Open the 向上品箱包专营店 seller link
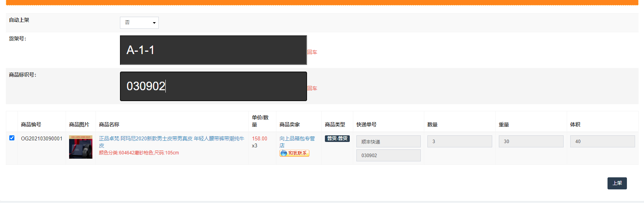Image resolution: width=644 pixels, height=203 pixels. (x=297, y=142)
